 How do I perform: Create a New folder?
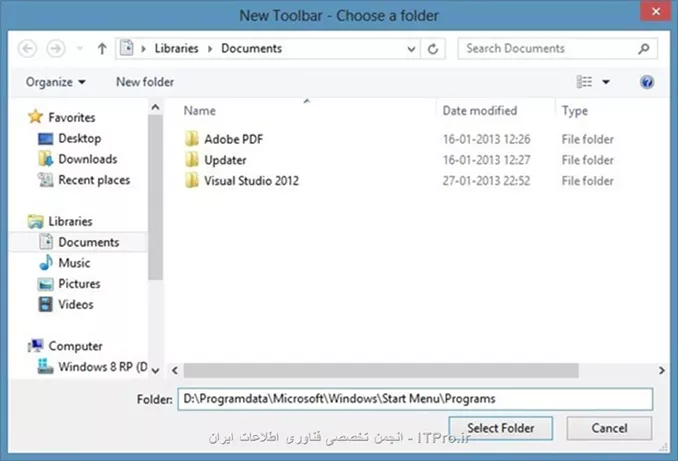(x=145, y=82)
